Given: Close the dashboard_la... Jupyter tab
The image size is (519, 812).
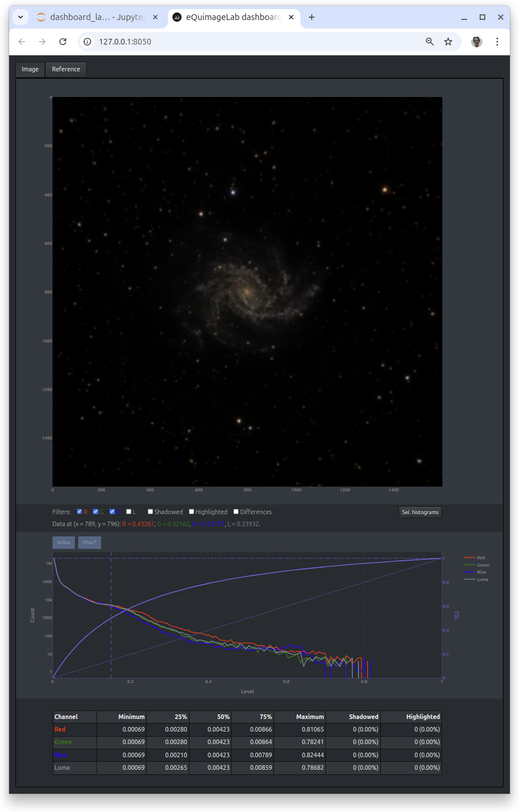Looking at the screenshot, I should pos(155,17).
